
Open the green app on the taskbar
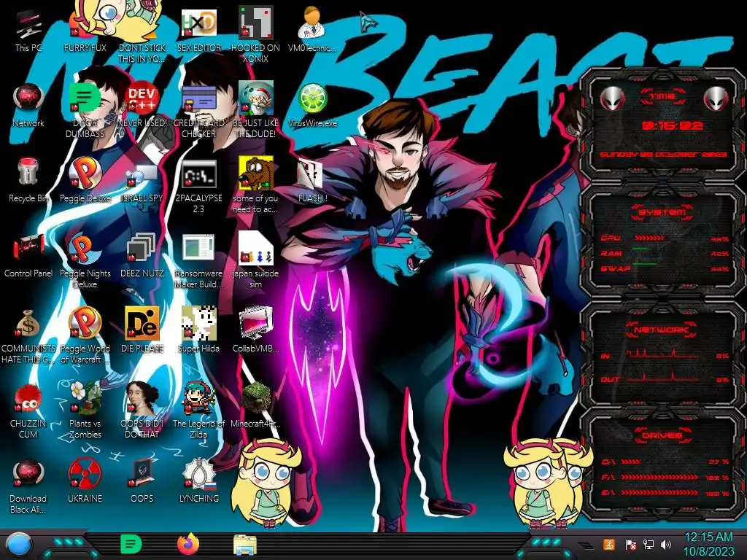coord(131,544)
